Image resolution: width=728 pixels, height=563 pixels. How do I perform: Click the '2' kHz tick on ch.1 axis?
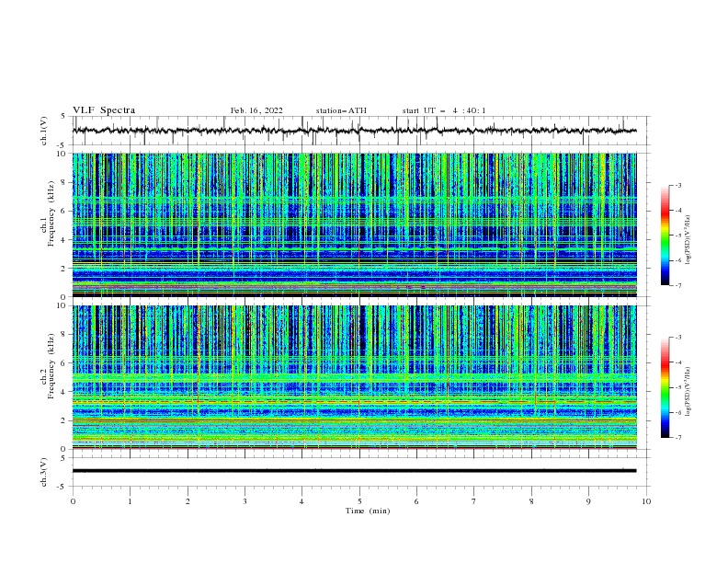click(63, 268)
